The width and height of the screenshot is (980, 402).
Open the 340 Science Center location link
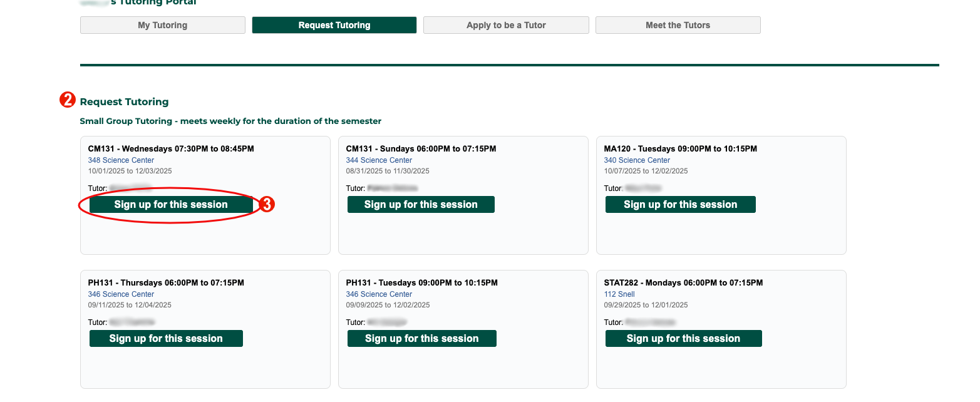click(636, 160)
